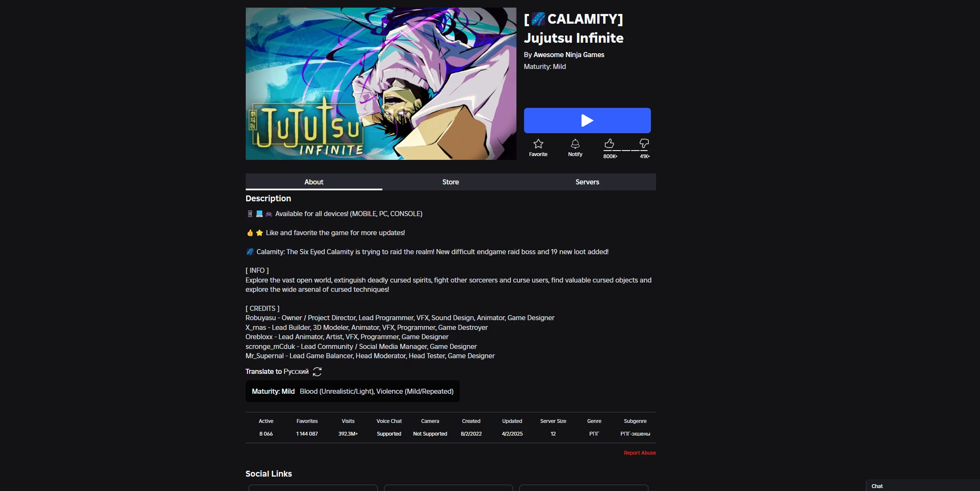Open Awesome Ninja Games creator page
980x491 pixels.
pos(568,55)
